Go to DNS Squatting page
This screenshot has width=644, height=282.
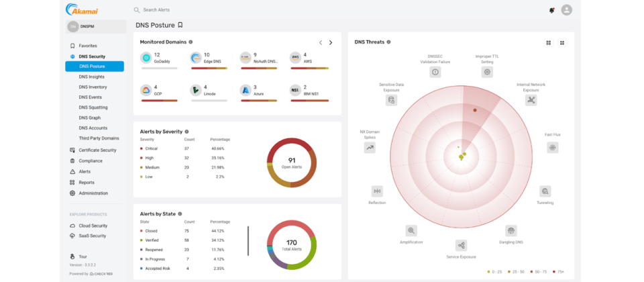point(93,107)
